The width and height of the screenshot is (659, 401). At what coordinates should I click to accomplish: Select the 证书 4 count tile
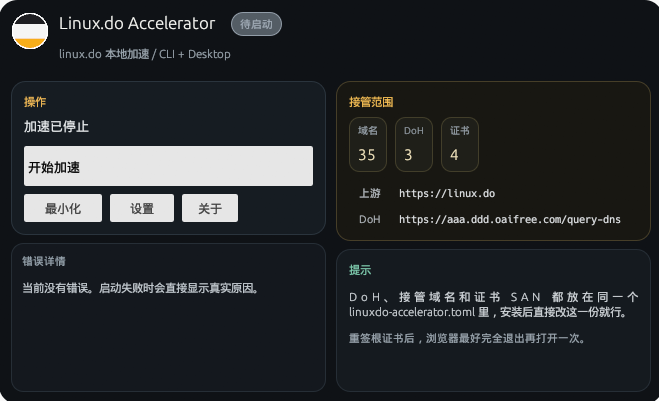(460, 144)
